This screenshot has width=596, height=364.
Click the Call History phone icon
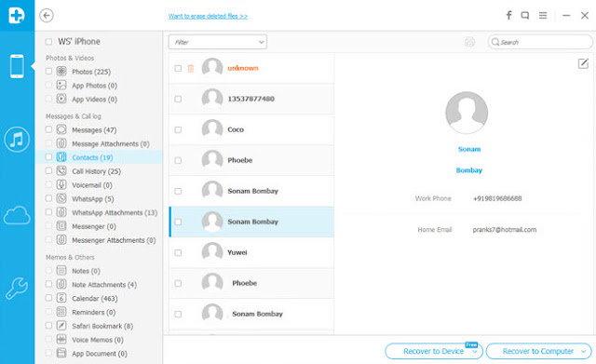tap(61, 170)
